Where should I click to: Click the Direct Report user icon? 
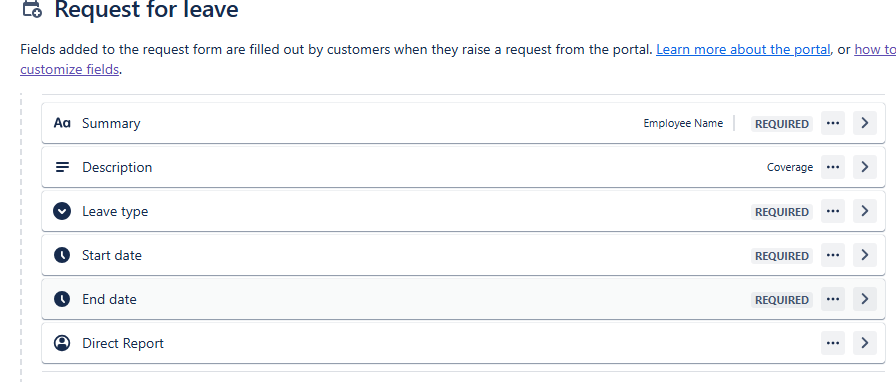click(62, 343)
